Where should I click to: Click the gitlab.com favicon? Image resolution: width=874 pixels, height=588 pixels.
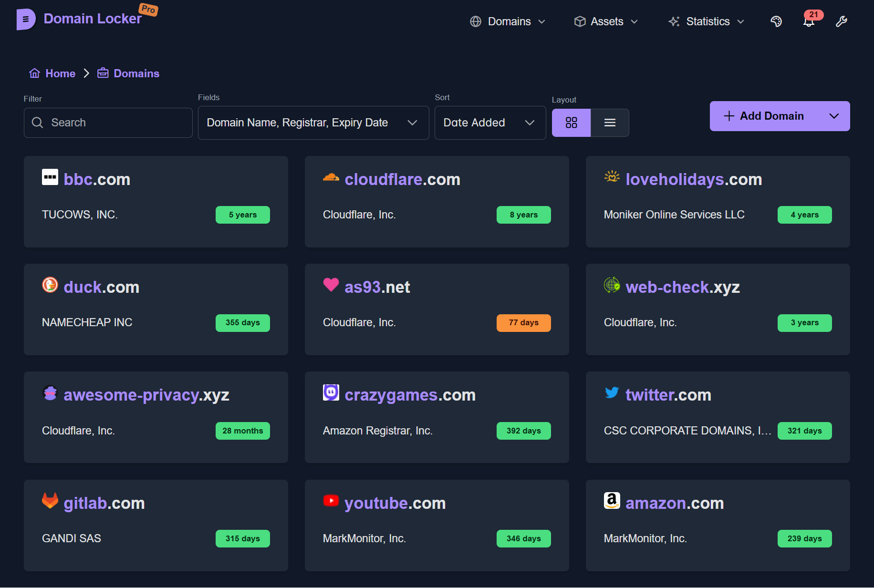(x=50, y=500)
